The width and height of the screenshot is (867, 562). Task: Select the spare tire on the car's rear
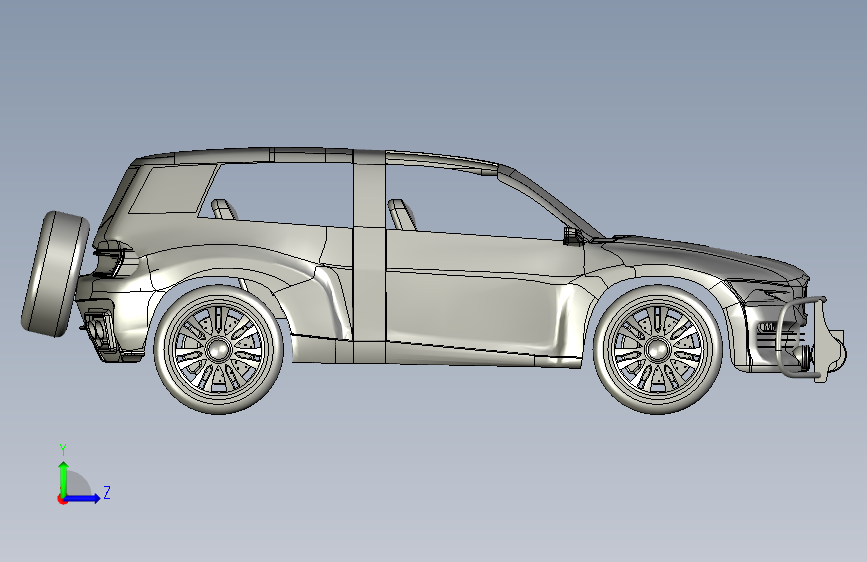pyautogui.click(x=55, y=273)
